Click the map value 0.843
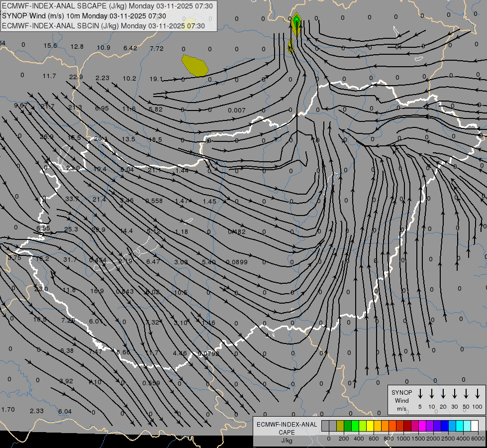 click(x=125, y=292)
